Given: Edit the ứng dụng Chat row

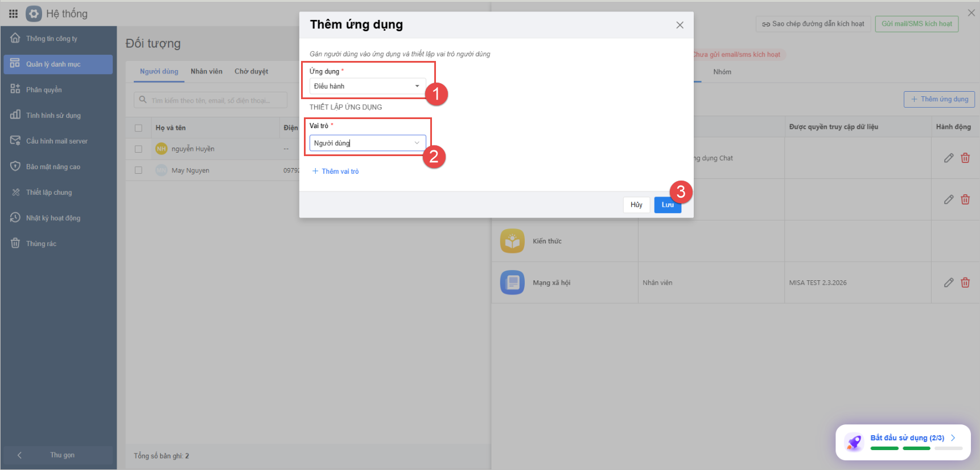Looking at the screenshot, I should (x=949, y=158).
